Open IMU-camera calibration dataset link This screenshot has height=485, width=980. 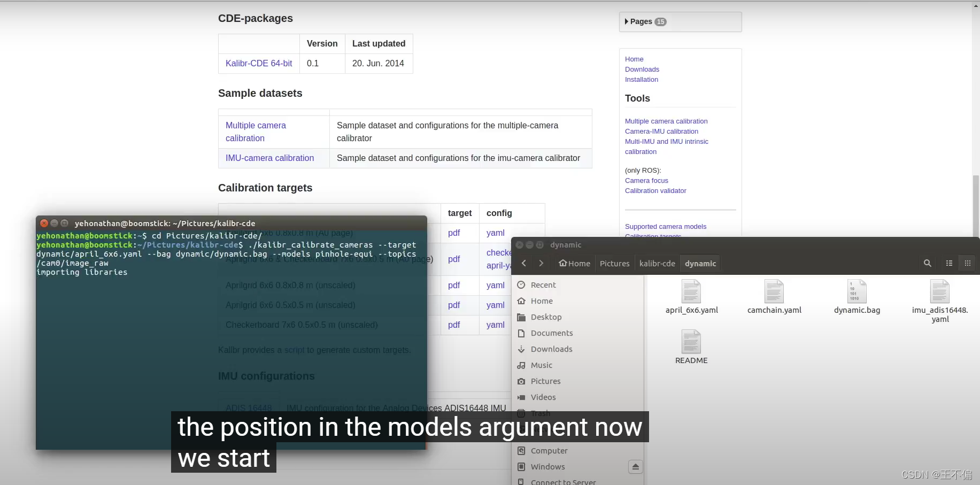pyautogui.click(x=269, y=158)
